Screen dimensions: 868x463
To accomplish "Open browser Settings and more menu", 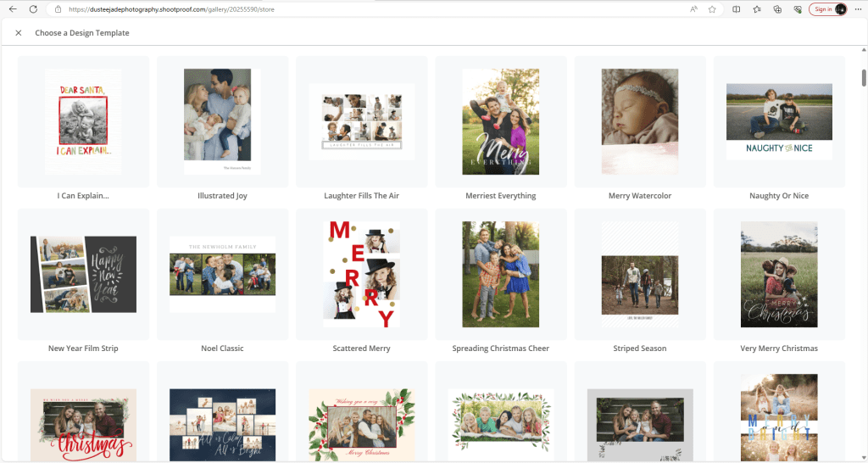I will coord(857,9).
